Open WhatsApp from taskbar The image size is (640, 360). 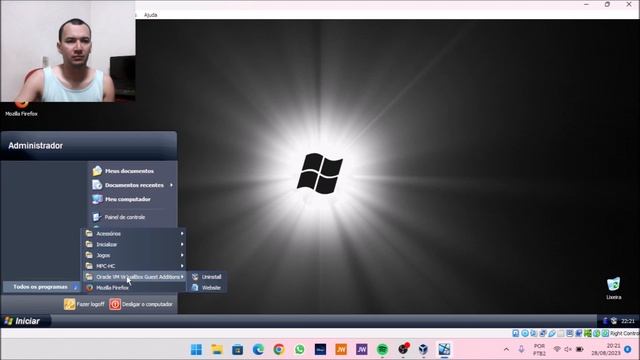pyautogui.click(x=300, y=349)
